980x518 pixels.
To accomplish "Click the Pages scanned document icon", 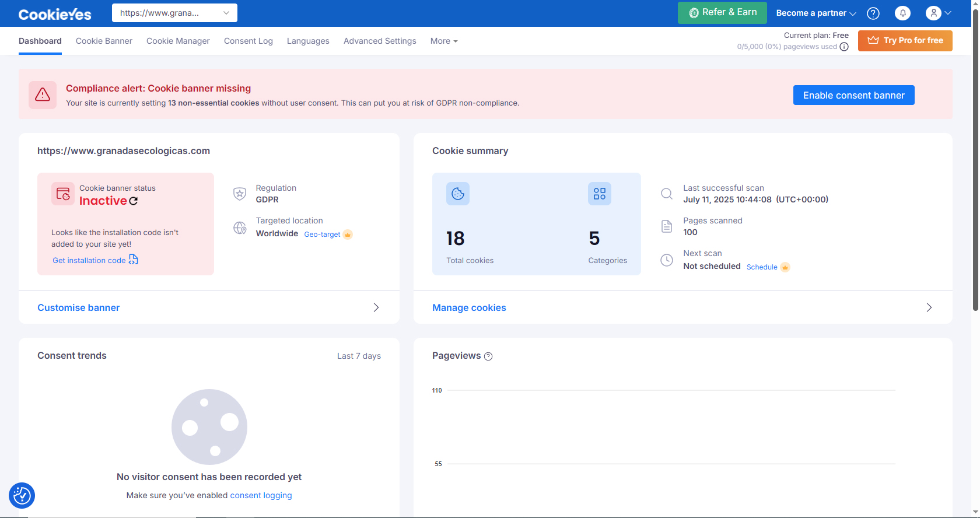I will pyautogui.click(x=667, y=226).
